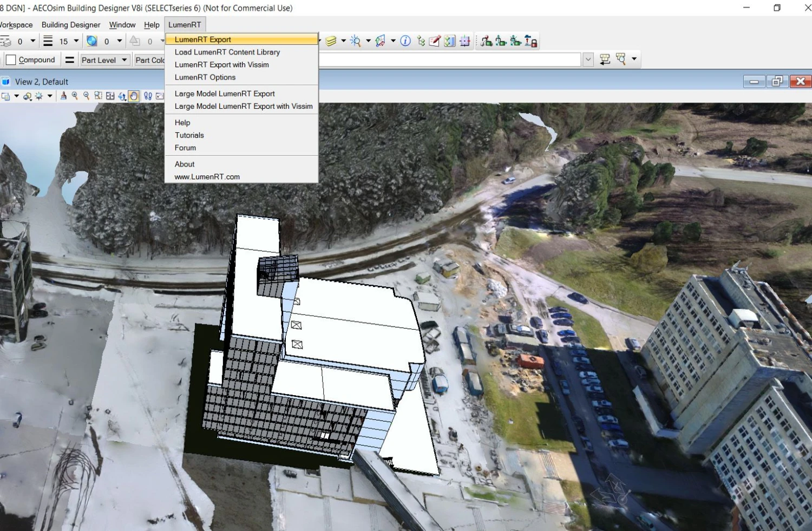Click the View 2 window cube icon
Image resolution: width=812 pixels, height=531 pixels.
(x=6, y=82)
